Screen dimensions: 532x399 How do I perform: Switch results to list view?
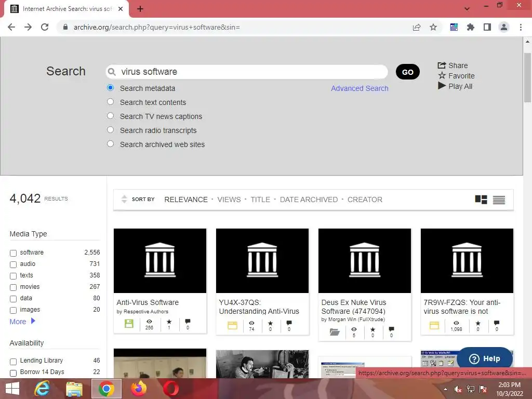(x=499, y=200)
